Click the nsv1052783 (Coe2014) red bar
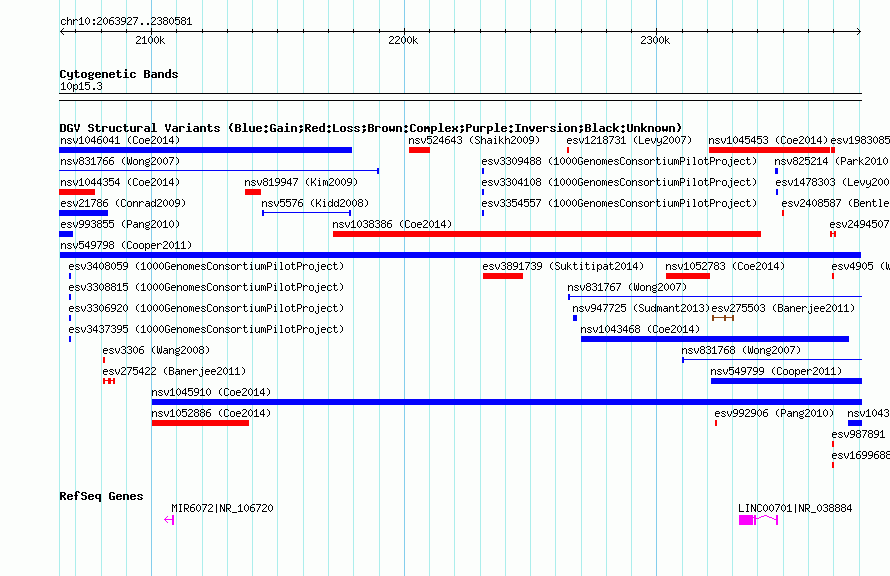 pyautogui.click(x=688, y=276)
